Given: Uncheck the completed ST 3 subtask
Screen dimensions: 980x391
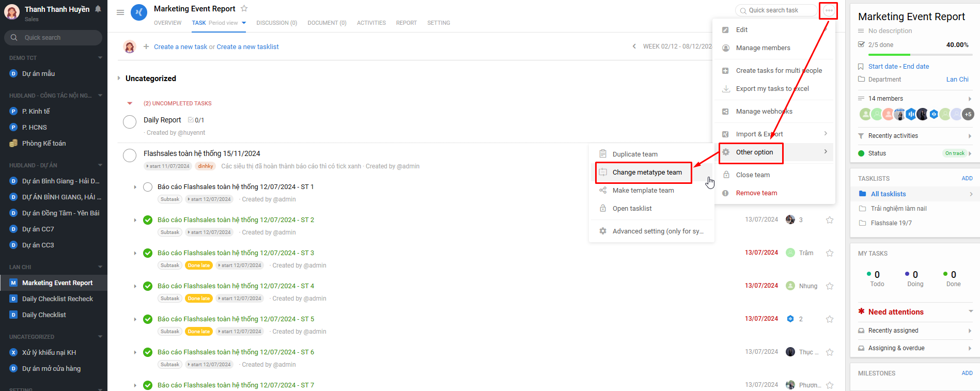Looking at the screenshot, I should (148, 253).
